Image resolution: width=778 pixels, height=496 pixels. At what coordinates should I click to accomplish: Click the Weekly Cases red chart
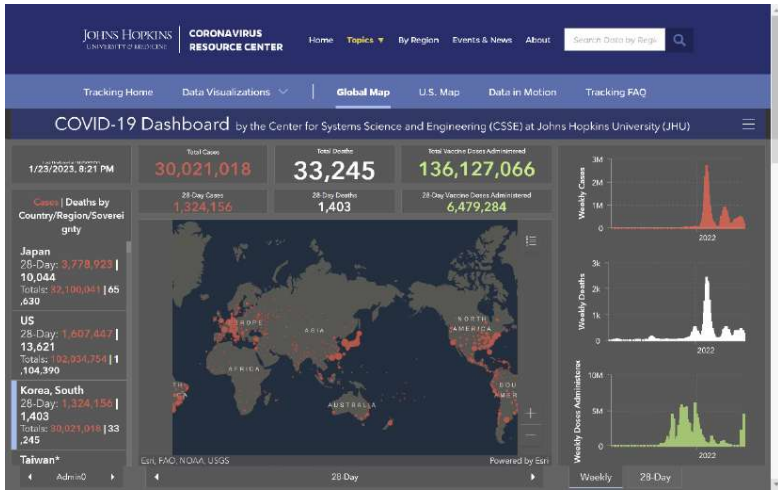677,196
